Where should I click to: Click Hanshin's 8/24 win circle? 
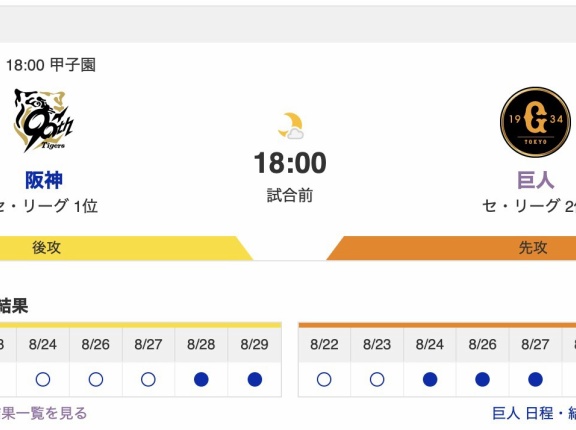pos(43,379)
